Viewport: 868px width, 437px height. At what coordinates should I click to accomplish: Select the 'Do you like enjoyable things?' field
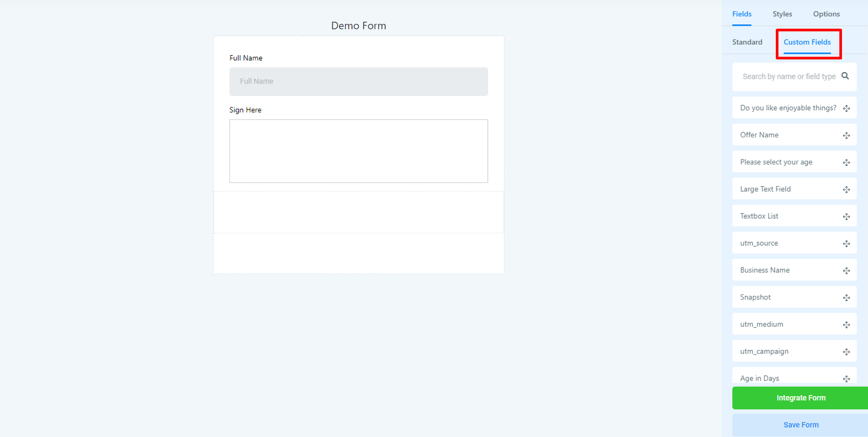point(788,108)
